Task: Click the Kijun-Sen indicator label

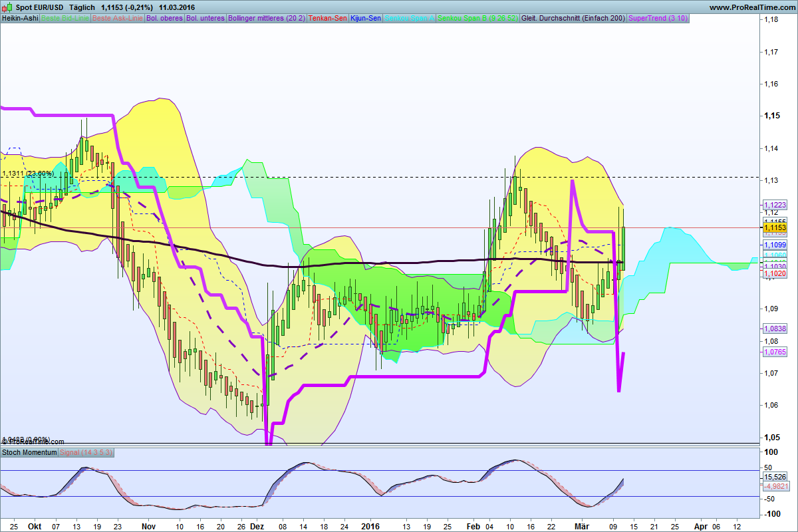Action: coord(365,19)
